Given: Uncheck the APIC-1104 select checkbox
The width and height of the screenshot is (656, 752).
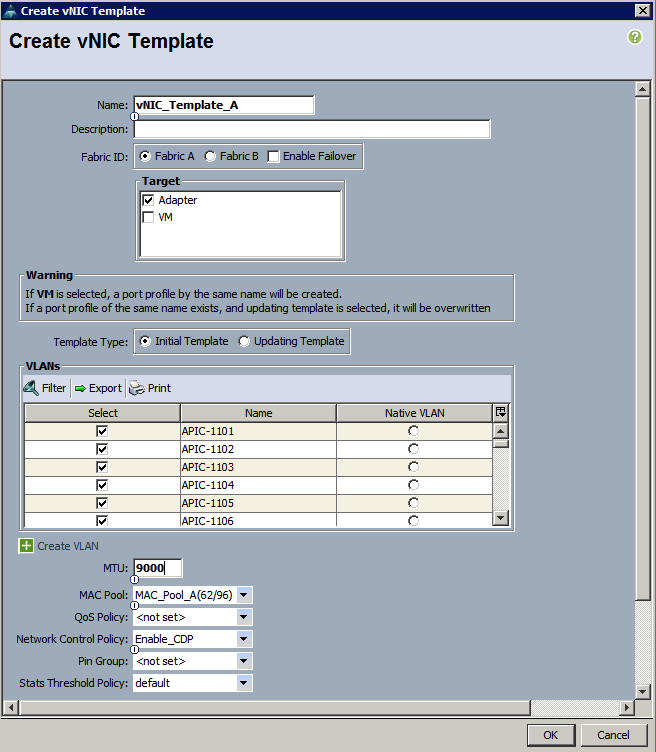Looking at the screenshot, I should 102,485.
